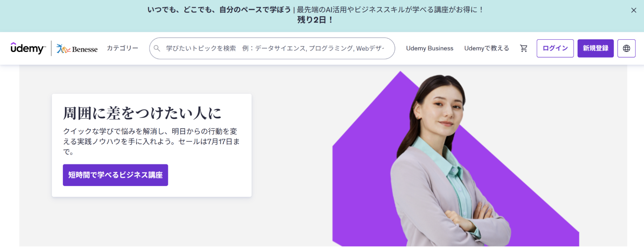Click the クイックな学びで description paragraph
The height and width of the screenshot is (248, 644).
[x=151, y=141]
